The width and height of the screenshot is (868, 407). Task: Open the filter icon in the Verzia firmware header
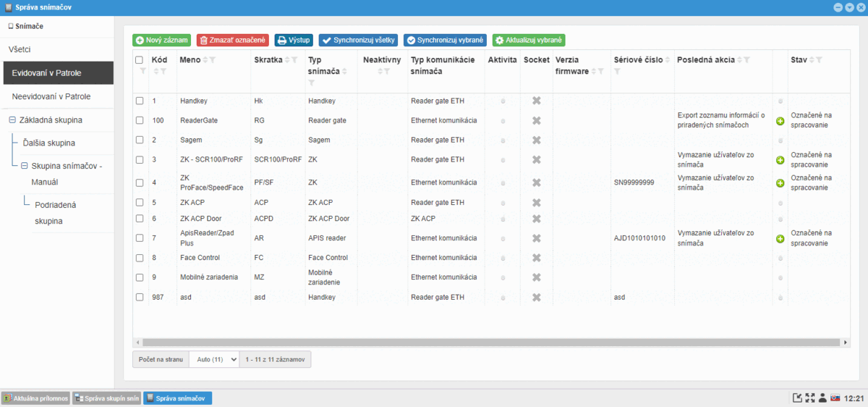coord(600,71)
